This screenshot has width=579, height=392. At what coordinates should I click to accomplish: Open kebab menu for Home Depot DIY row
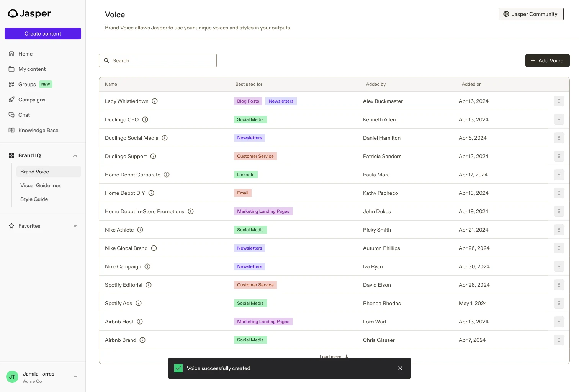tap(559, 193)
